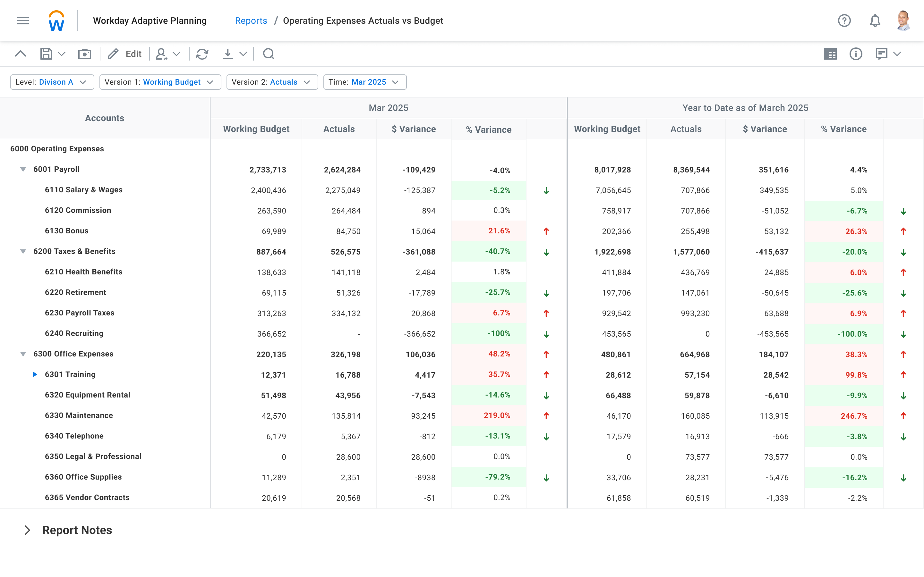View your notifications
The height and width of the screenshot is (577, 924).
[x=875, y=21]
